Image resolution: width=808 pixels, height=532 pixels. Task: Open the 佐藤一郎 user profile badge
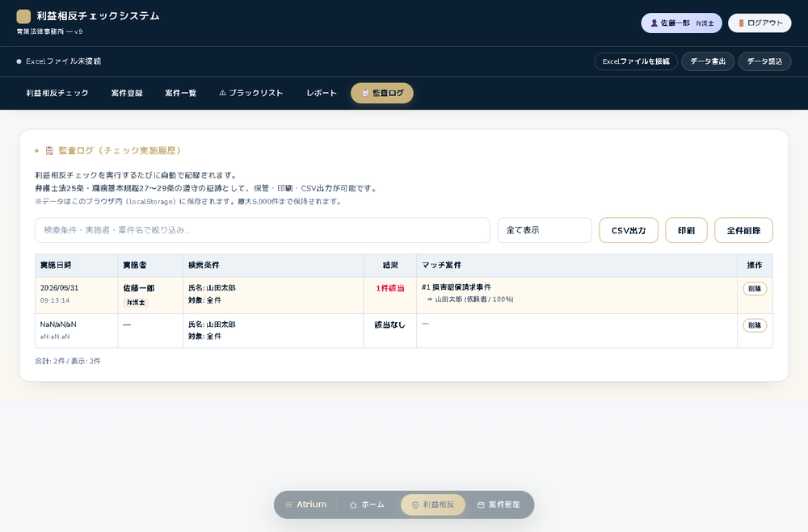coord(681,23)
